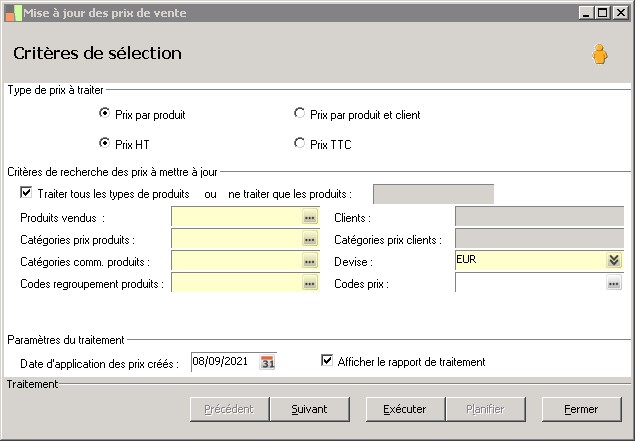Expand the Devise currency dropdown

pyautogui.click(x=613, y=261)
